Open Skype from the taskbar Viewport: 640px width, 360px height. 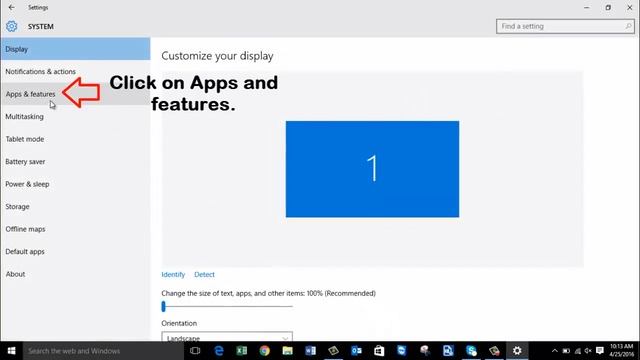click(471, 351)
